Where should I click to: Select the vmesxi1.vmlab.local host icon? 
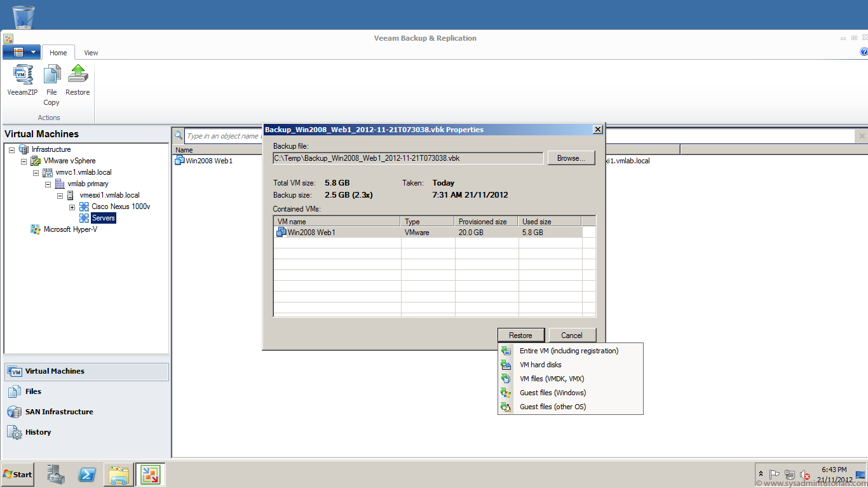(x=71, y=195)
